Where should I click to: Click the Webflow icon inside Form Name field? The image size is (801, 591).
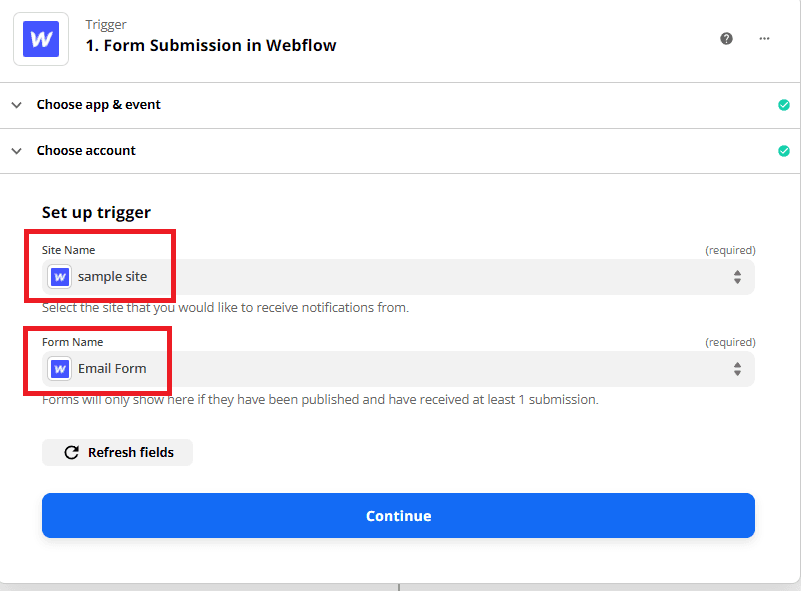pos(59,368)
